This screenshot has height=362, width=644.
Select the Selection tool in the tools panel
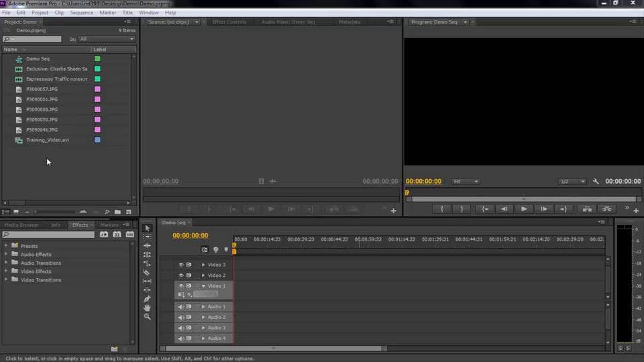[148, 228]
